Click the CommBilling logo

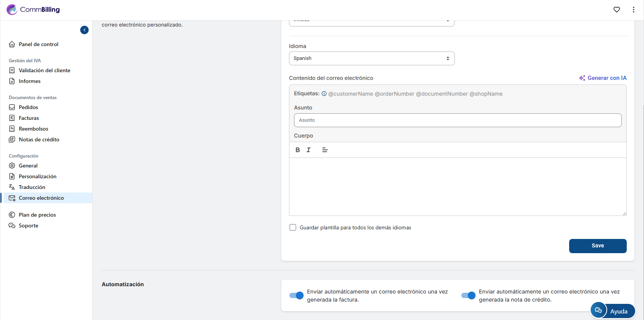[x=33, y=10]
